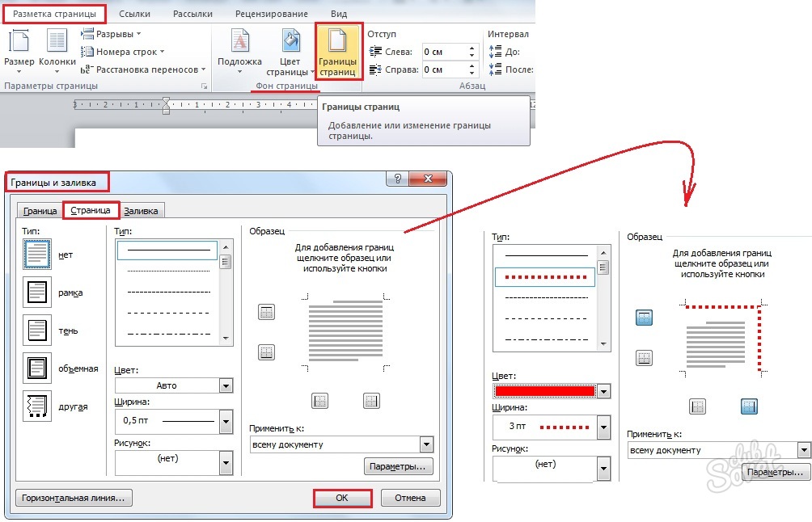The width and height of the screenshot is (812, 522).
Task: Toggle right border button in right preview
Action: (x=750, y=406)
